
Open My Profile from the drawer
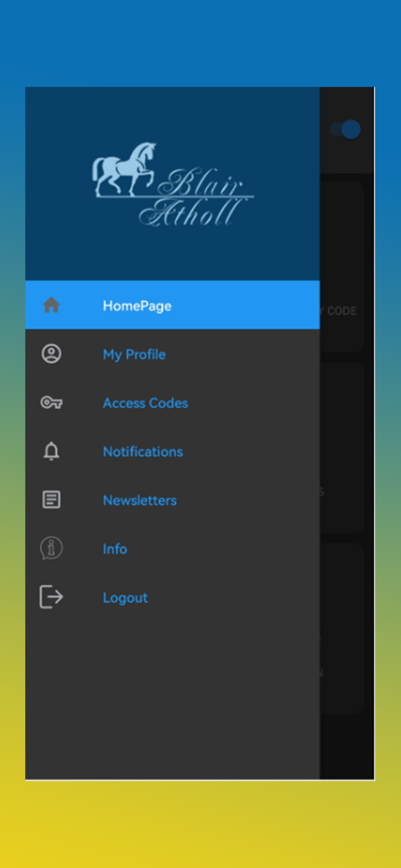point(172,354)
